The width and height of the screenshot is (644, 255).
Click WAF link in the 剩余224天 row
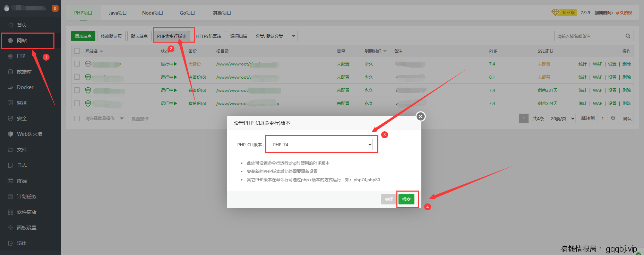598,103
